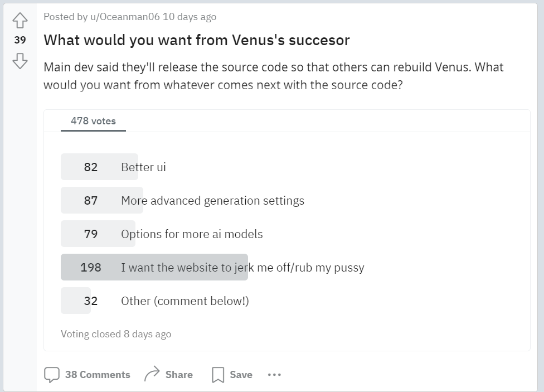Select 'Options for more ai models' option
544x392 pixels.
coord(192,234)
